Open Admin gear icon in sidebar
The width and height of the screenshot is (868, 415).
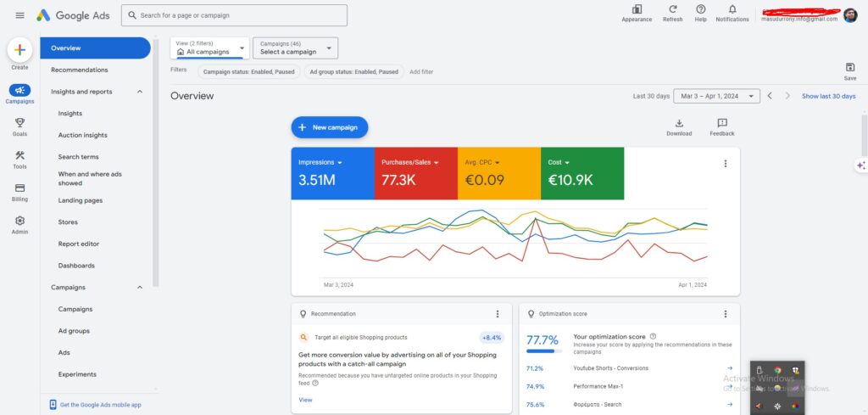[19, 221]
